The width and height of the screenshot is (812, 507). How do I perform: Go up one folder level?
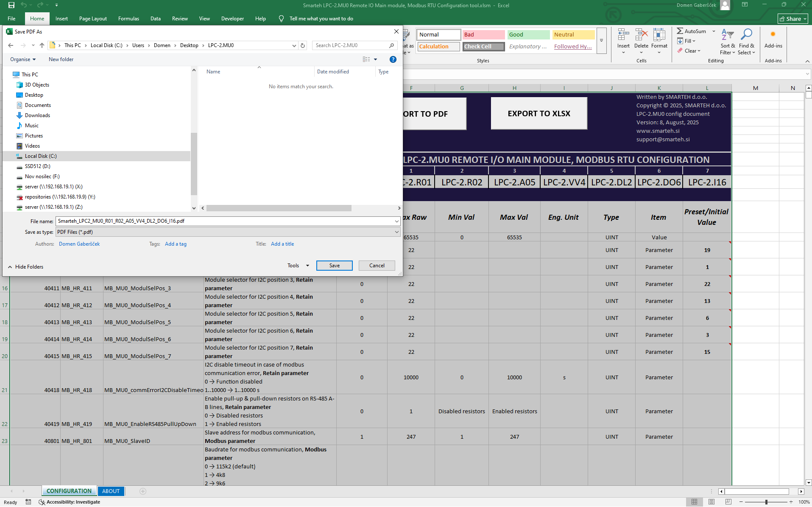42,45
